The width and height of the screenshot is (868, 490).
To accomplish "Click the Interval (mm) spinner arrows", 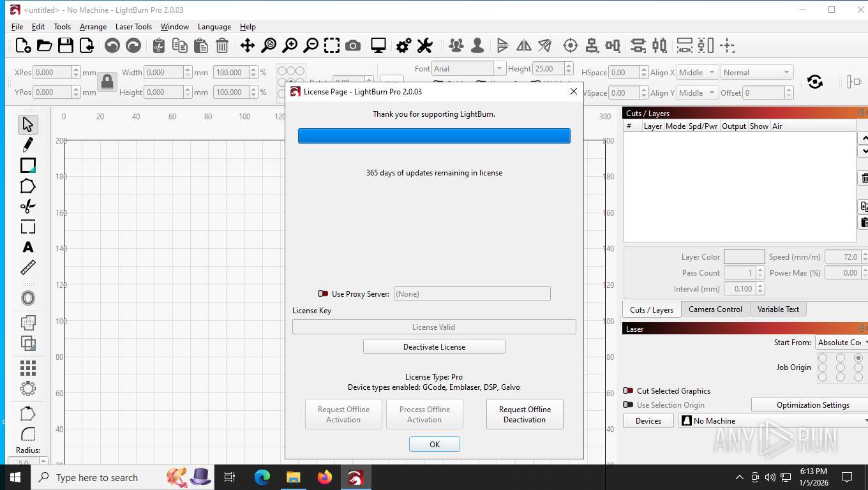I will click(x=760, y=288).
